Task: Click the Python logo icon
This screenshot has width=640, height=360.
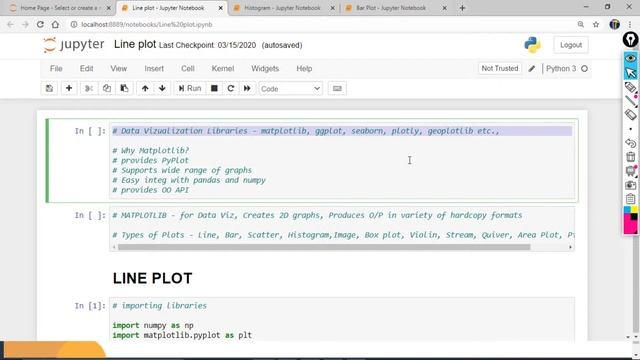Action: coord(533,45)
